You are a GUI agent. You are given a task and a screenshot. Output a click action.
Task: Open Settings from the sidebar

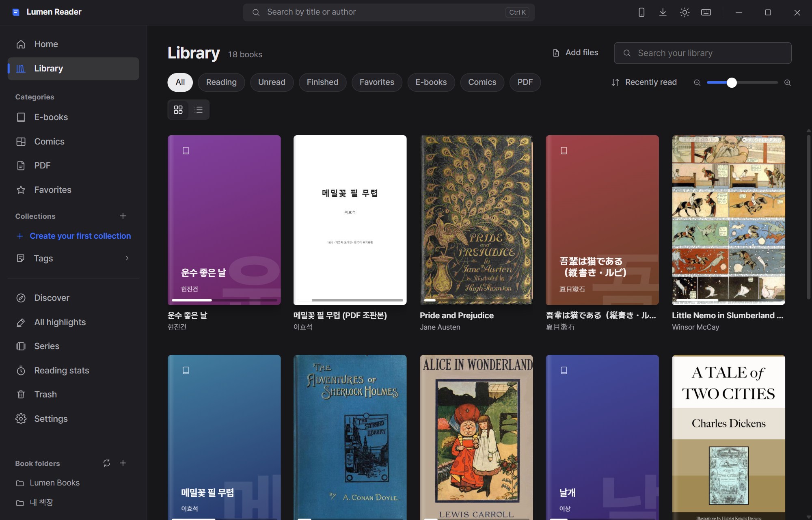point(73,419)
